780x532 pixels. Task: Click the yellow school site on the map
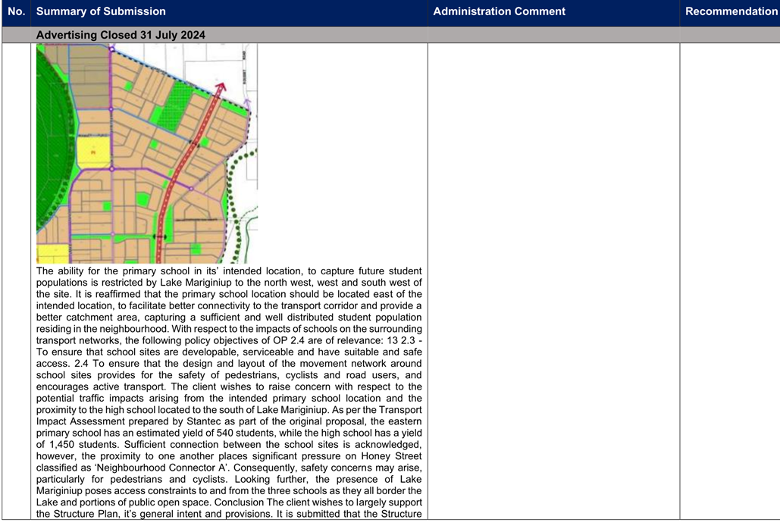pos(93,152)
